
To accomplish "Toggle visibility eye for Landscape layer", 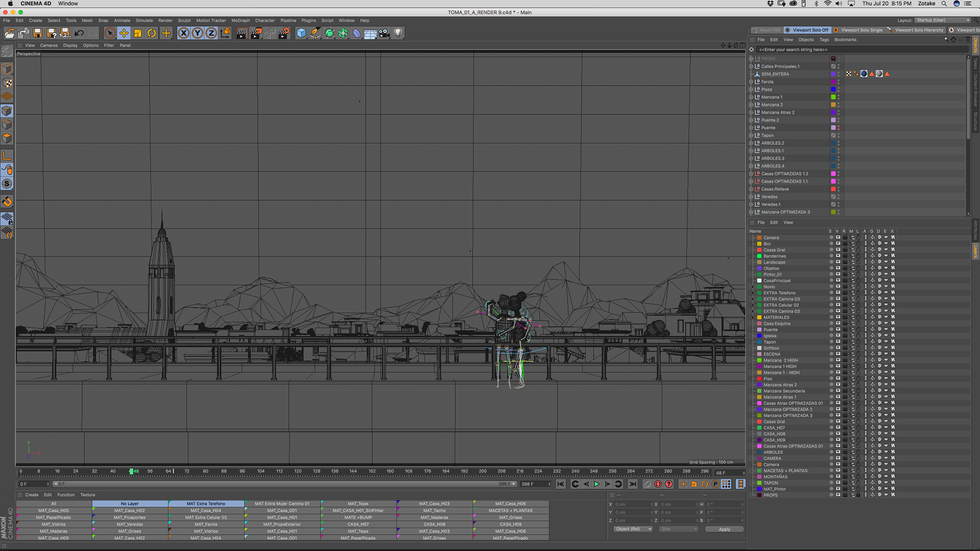I will click(x=838, y=262).
